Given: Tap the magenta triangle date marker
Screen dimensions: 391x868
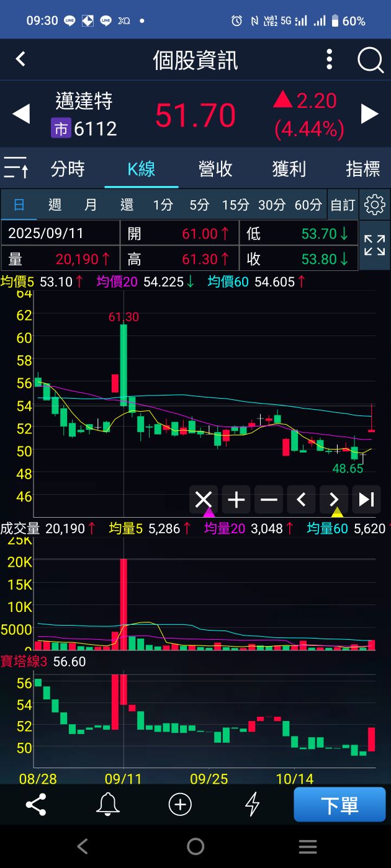Looking at the screenshot, I should click(x=209, y=512).
